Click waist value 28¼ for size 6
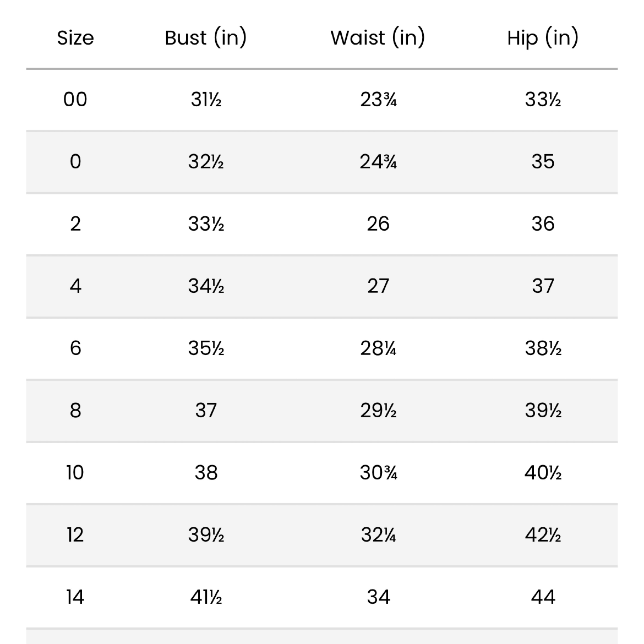 pyautogui.click(x=378, y=348)
